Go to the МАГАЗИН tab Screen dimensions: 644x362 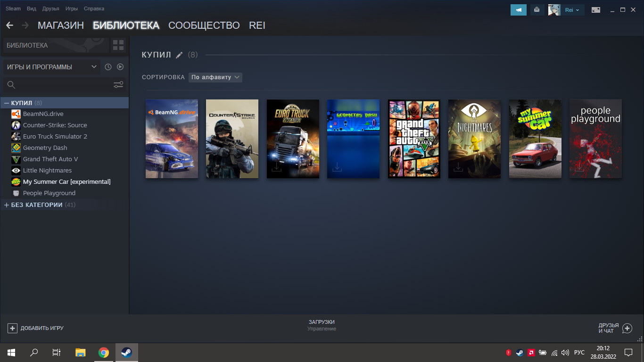[61, 25]
